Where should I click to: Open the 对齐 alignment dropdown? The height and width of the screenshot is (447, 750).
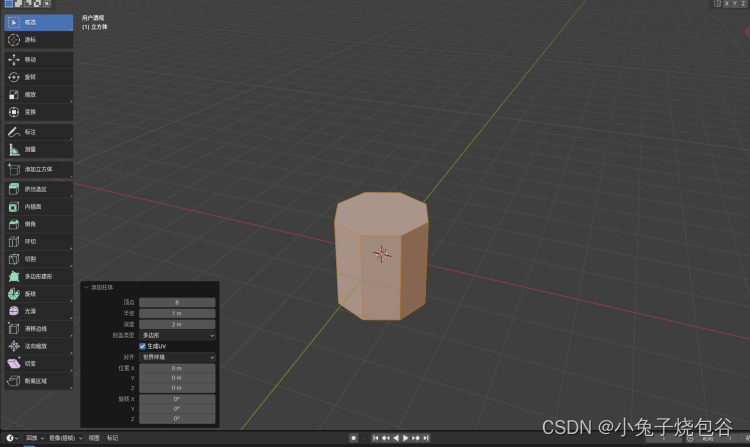click(177, 357)
